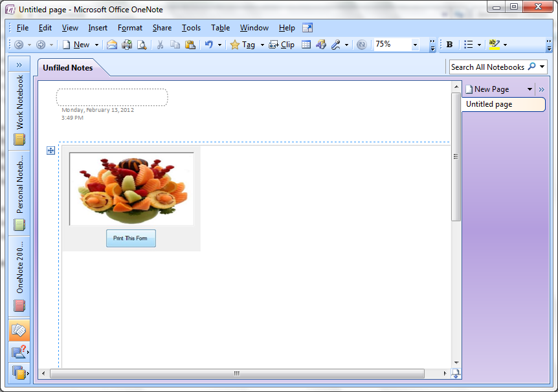
Task: Click the Back navigation arrow icon
Action: click(19, 45)
